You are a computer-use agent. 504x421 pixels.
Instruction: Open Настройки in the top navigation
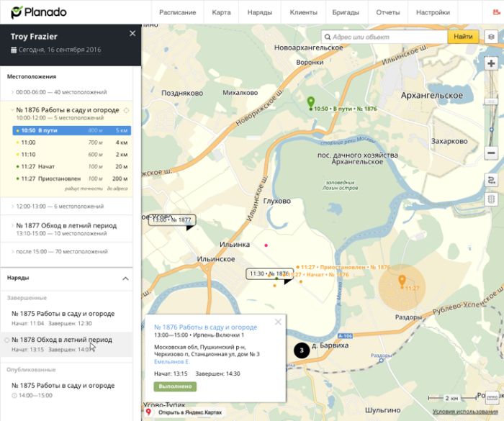(433, 12)
